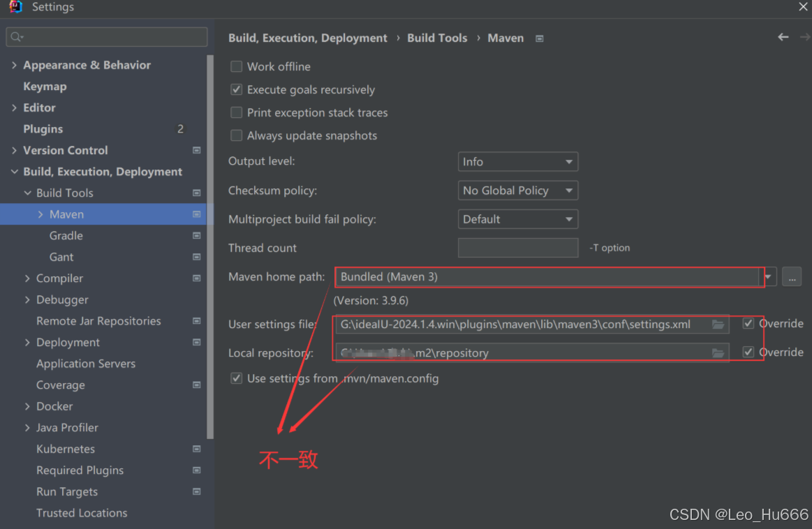Viewport: 812px width, 529px height.
Task: Expand the Compiler node
Action: [27, 278]
